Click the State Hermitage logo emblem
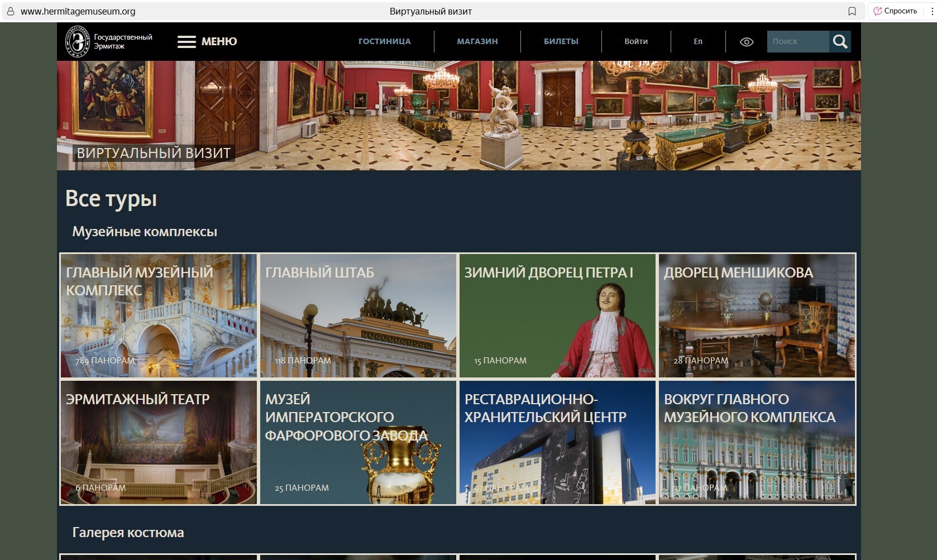 (x=78, y=41)
